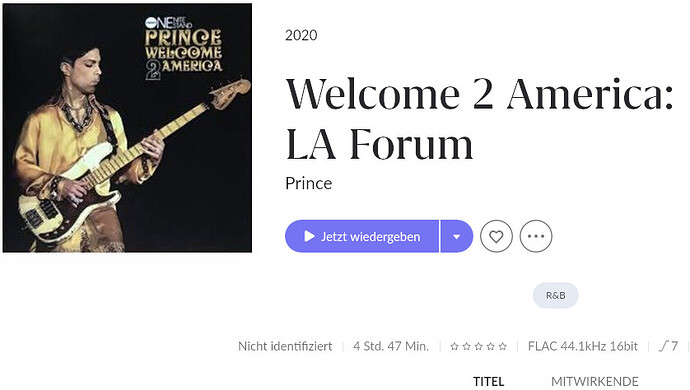
Task: Rate the album three stars
Action: pyautogui.click(x=478, y=347)
